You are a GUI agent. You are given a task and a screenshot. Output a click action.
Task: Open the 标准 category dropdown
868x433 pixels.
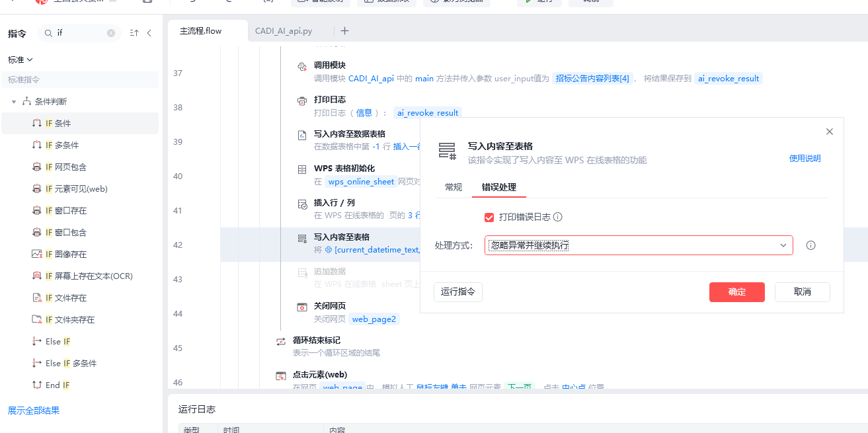pyautogui.click(x=20, y=59)
